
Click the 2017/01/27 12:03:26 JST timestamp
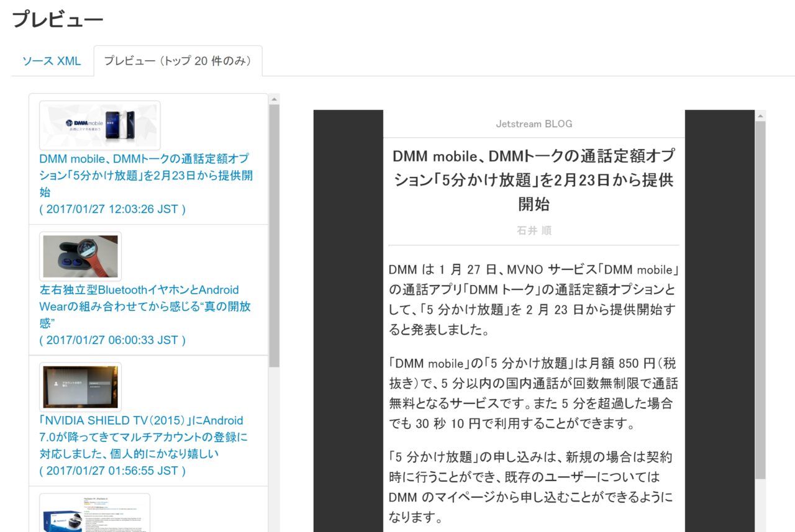(x=112, y=209)
